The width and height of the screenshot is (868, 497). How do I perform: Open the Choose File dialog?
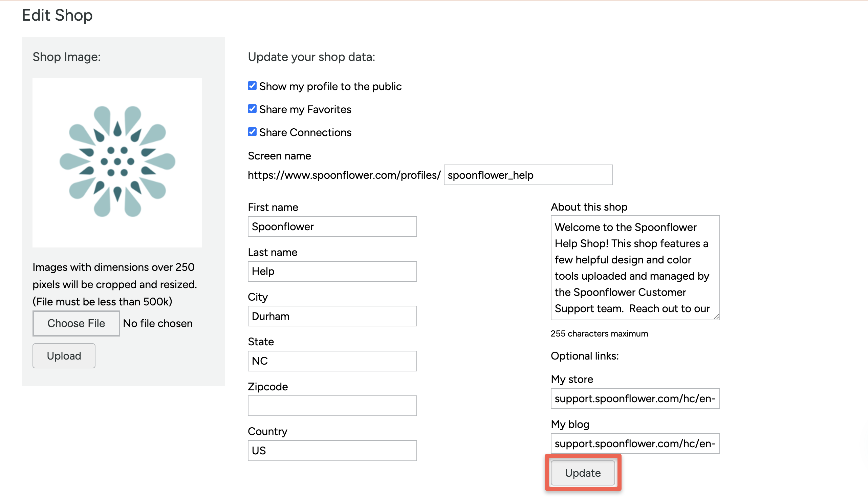[x=76, y=323]
